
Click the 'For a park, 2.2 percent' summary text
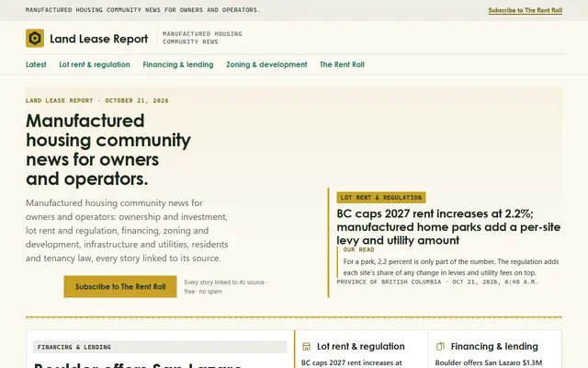(x=451, y=267)
